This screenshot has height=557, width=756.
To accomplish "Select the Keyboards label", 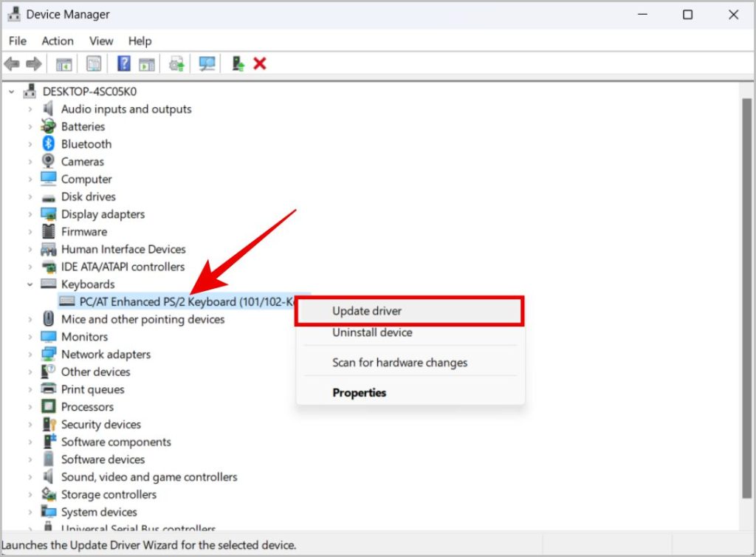I will click(88, 284).
